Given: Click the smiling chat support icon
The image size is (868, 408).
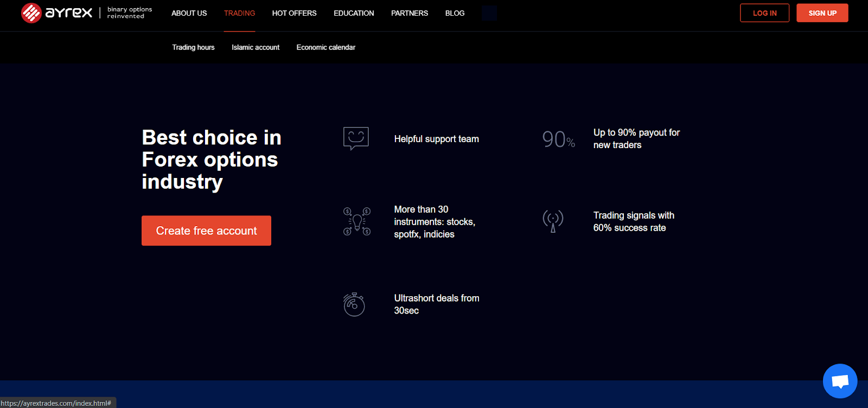Looking at the screenshot, I should 356,138.
